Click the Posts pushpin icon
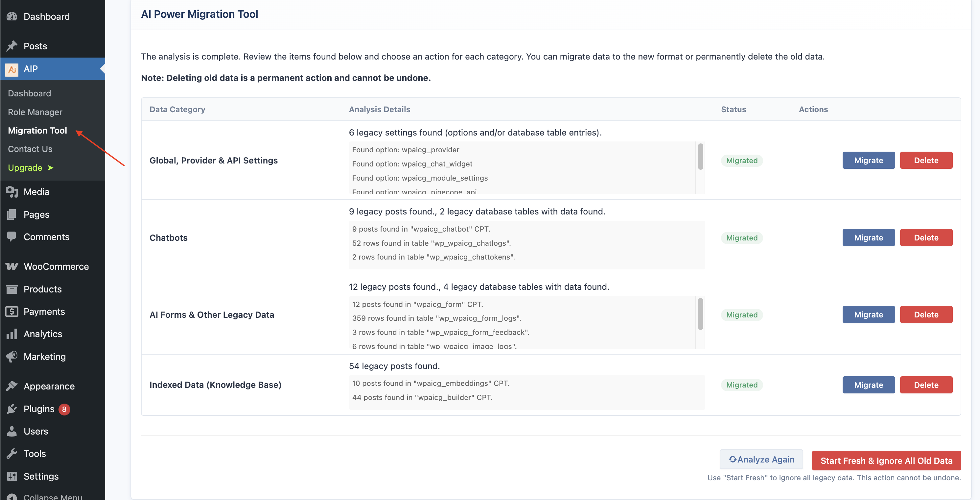Screen dimensions: 980x500 pyautogui.click(x=12, y=46)
